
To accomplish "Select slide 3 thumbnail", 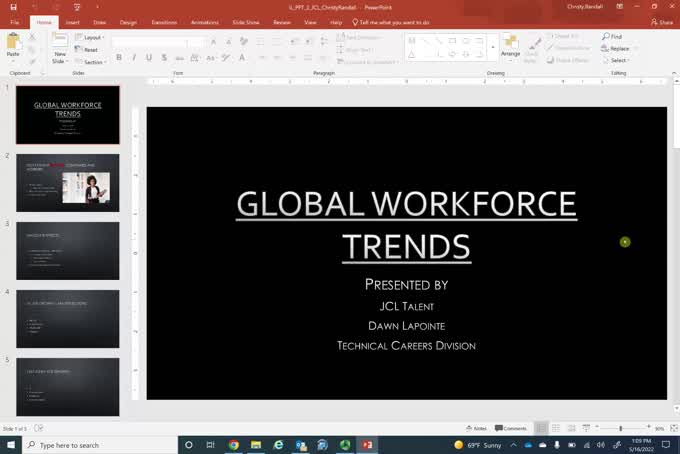I will coord(68,251).
